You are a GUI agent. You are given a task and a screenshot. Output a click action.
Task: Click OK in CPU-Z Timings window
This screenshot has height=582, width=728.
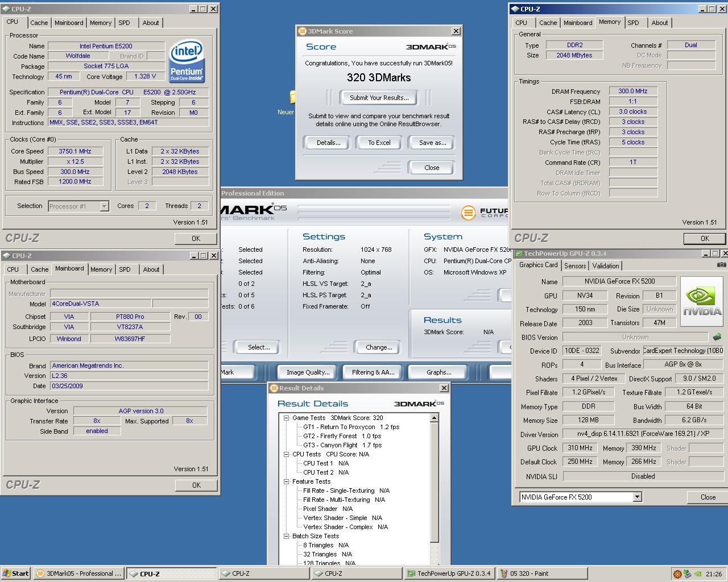click(705, 238)
